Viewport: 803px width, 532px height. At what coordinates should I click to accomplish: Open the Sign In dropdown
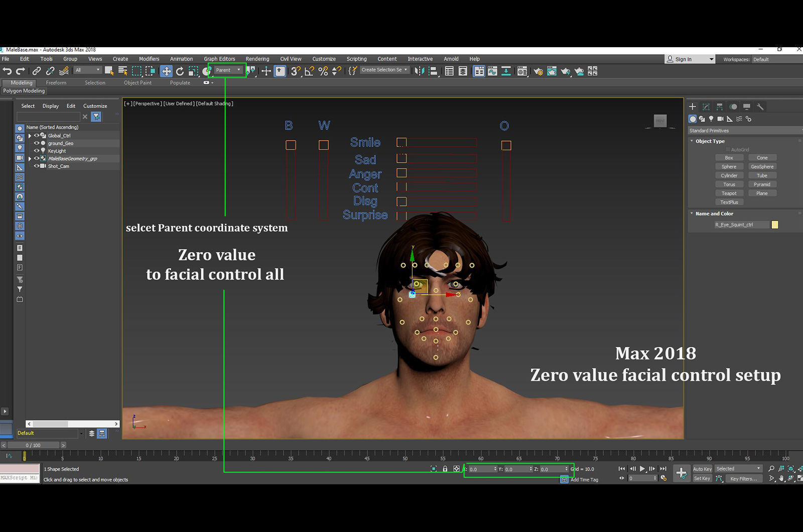click(690, 59)
